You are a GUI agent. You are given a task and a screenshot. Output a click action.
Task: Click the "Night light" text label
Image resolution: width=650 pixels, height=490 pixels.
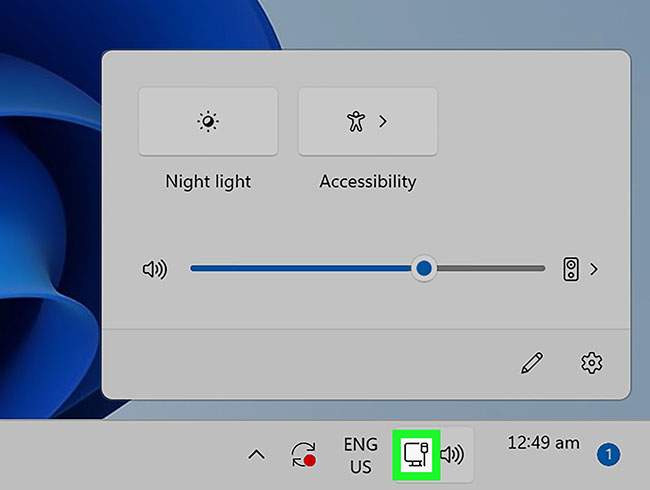tap(208, 182)
